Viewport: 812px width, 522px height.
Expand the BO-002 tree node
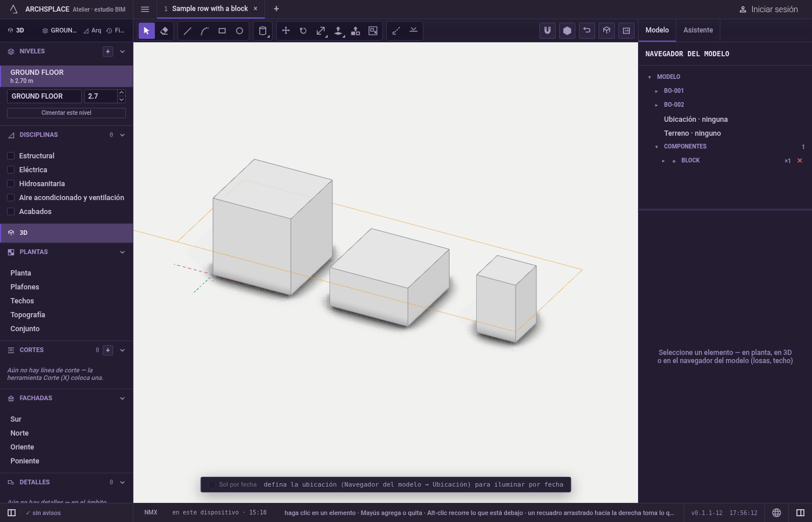[x=657, y=105]
